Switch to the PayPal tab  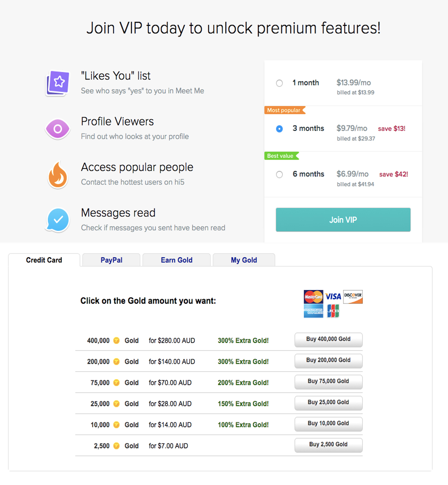click(111, 260)
